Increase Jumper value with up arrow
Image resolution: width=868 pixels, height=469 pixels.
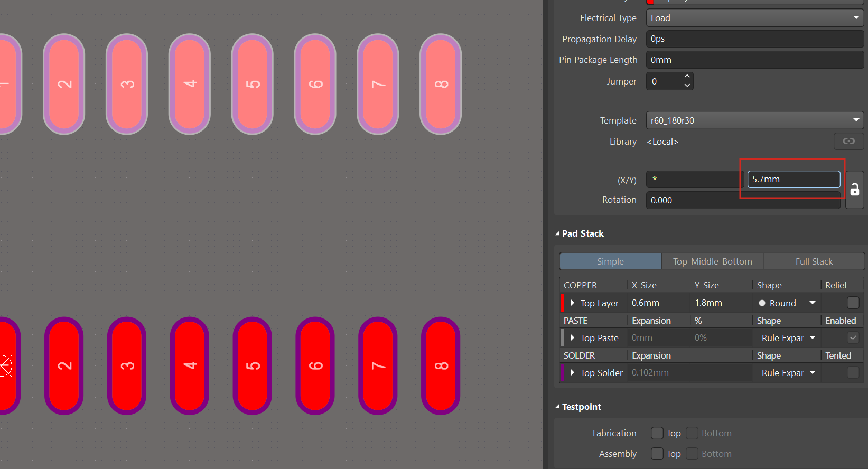pos(687,77)
